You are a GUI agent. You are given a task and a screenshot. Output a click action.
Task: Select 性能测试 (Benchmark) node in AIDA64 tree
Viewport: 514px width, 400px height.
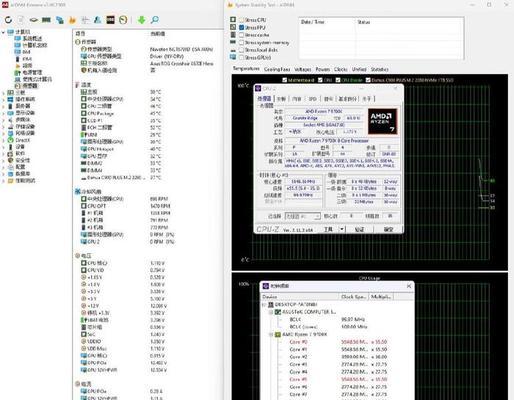(x=21, y=181)
